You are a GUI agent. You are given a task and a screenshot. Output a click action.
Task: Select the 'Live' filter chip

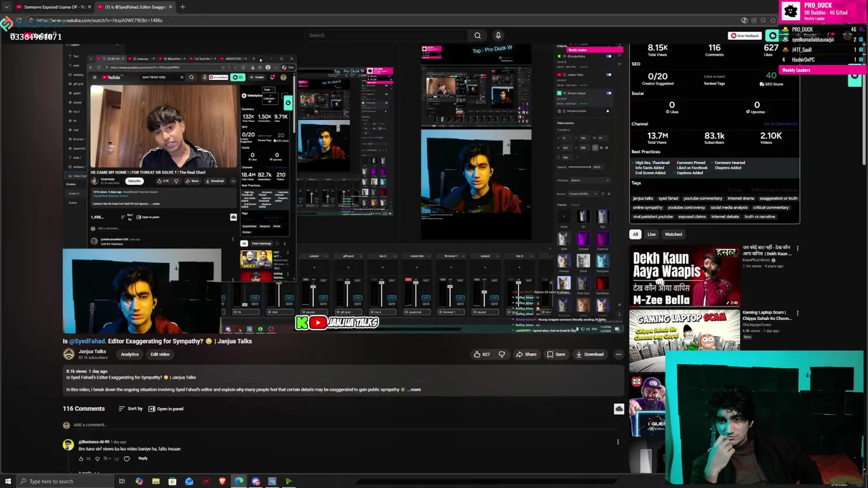coord(652,235)
